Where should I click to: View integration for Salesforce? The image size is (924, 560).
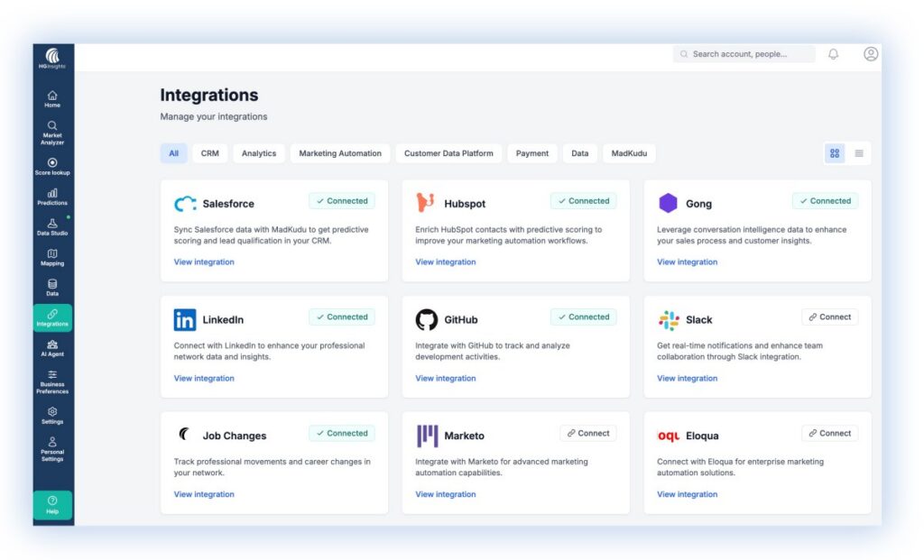click(204, 262)
